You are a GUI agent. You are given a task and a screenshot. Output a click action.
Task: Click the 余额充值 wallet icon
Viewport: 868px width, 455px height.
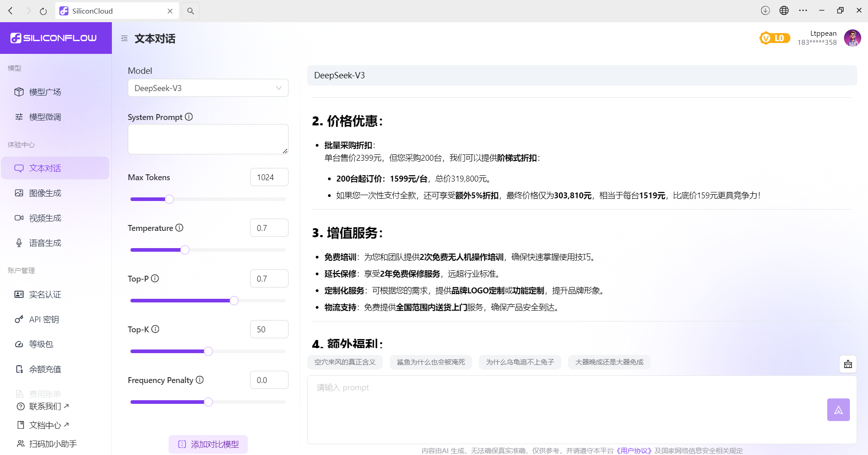click(19, 369)
